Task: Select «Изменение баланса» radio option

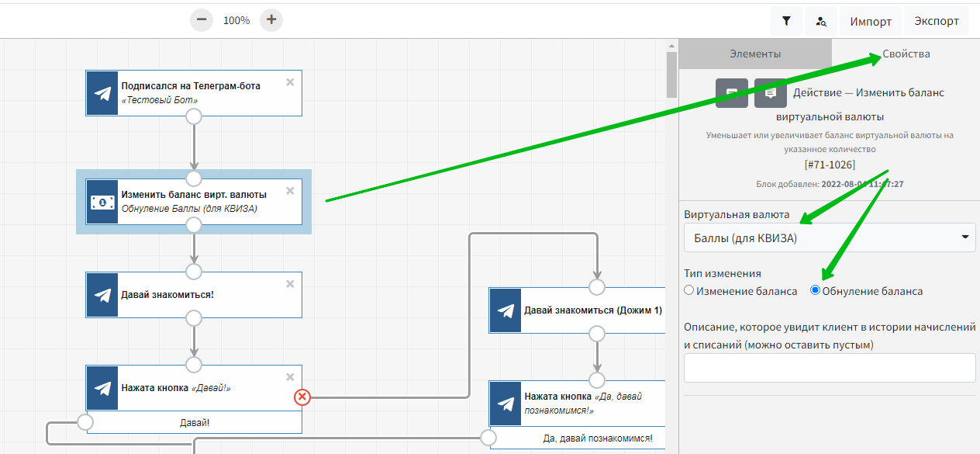Action: pyautogui.click(x=689, y=291)
